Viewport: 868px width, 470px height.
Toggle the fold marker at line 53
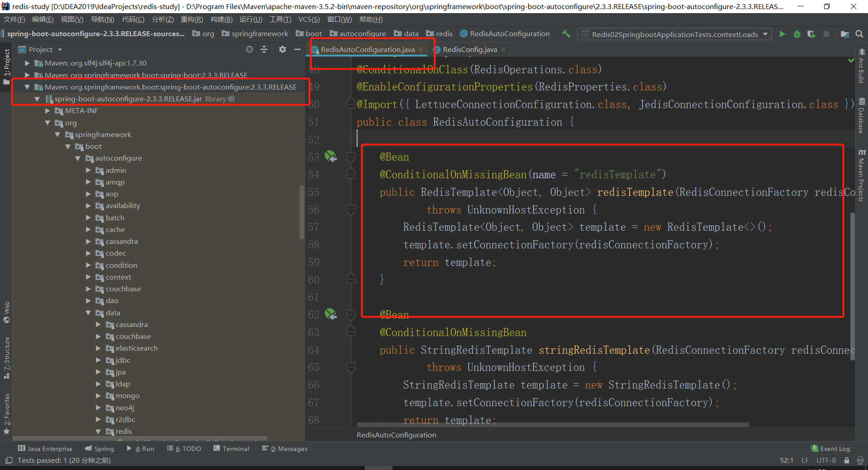351,157
